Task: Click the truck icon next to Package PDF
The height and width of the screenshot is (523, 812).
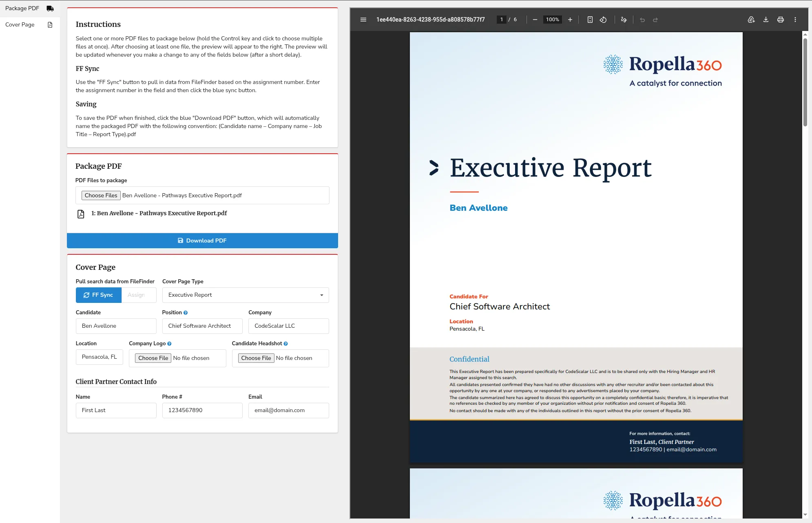Action: point(50,8)
